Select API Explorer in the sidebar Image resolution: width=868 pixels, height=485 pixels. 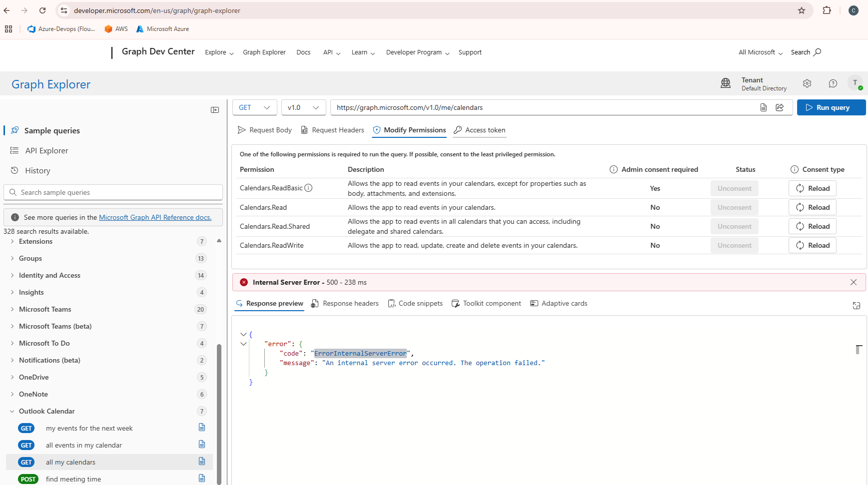tap(46, 150)
